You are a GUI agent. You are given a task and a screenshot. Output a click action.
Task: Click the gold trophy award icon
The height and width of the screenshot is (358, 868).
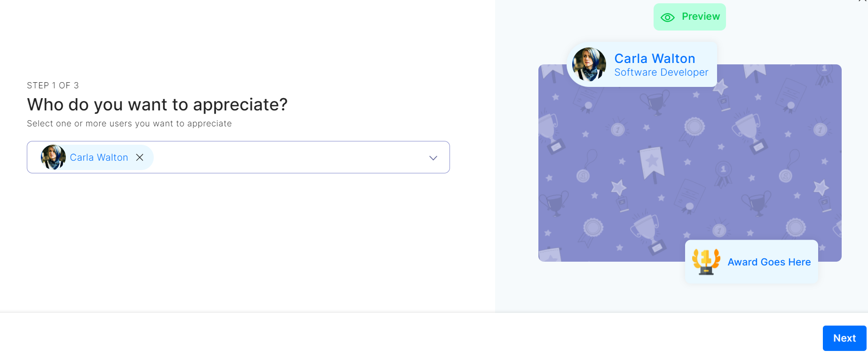pyautogui.click(x=706, y=262)
